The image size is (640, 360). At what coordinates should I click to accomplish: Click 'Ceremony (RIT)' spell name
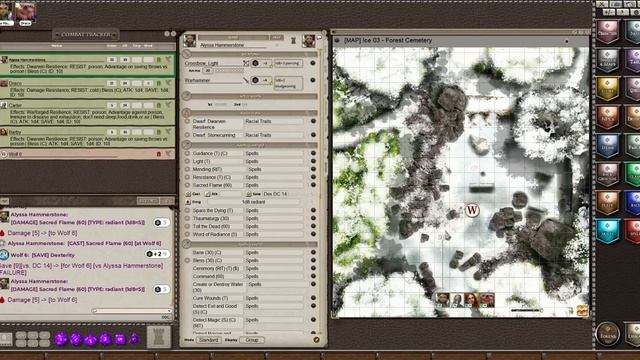point(216,269)
